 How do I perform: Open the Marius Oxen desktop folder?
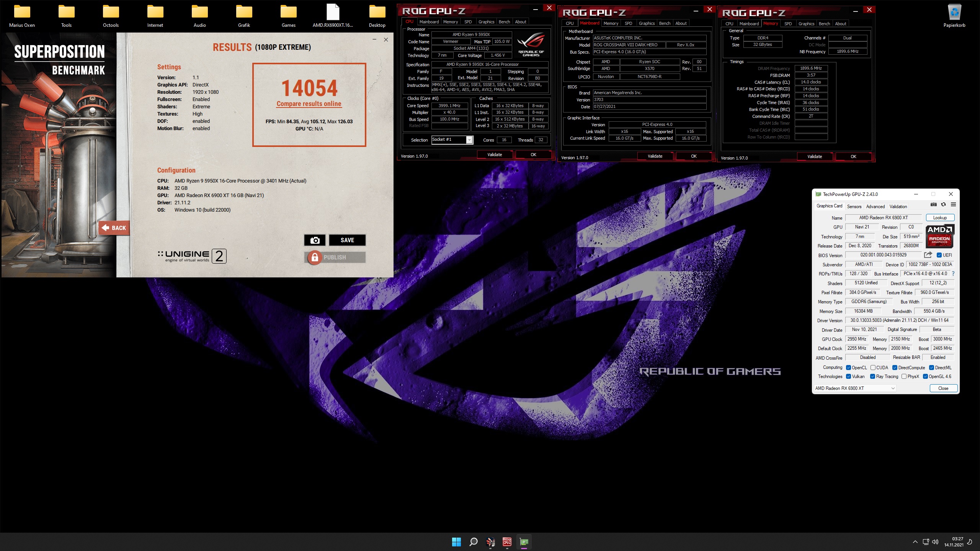[x=22, y=16]
